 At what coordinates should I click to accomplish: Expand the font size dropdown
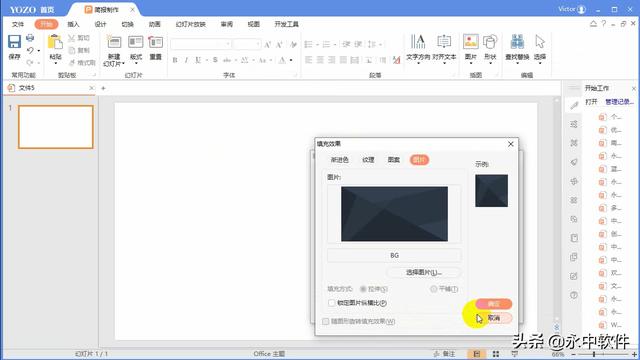(258, 44)
